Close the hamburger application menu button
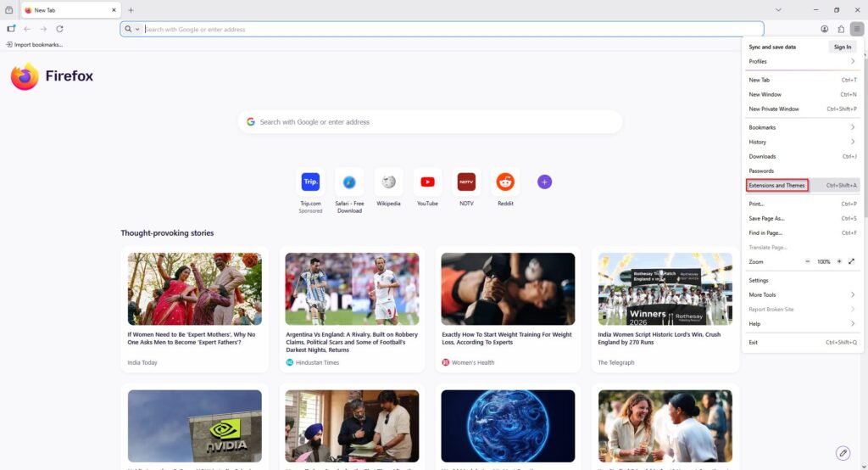The image size is (868, 470). point(857,29)
